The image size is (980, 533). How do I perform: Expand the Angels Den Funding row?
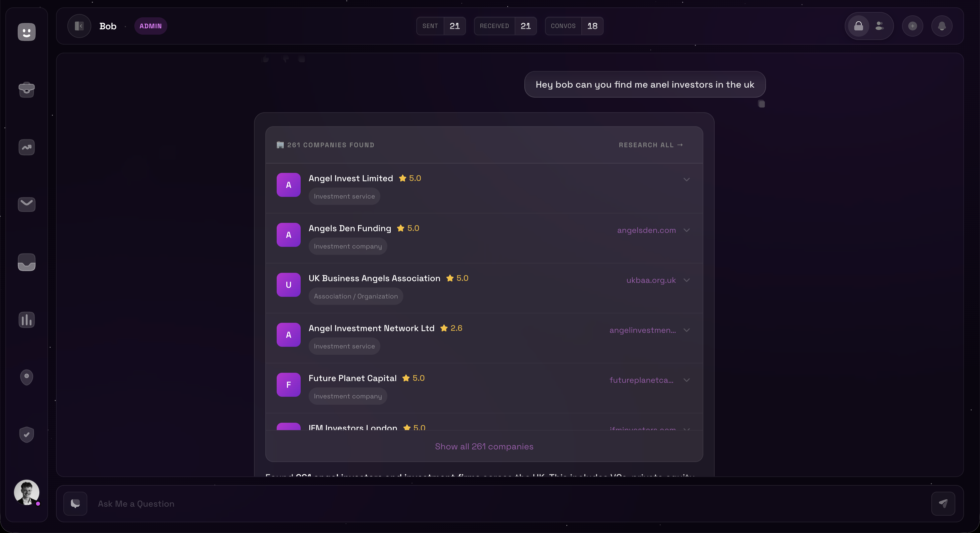[x=686, y=230]
